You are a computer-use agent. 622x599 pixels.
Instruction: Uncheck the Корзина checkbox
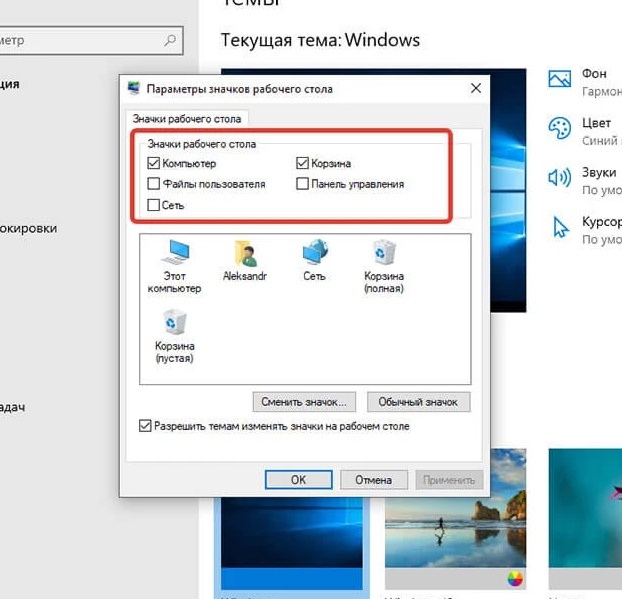pos(302,164)
